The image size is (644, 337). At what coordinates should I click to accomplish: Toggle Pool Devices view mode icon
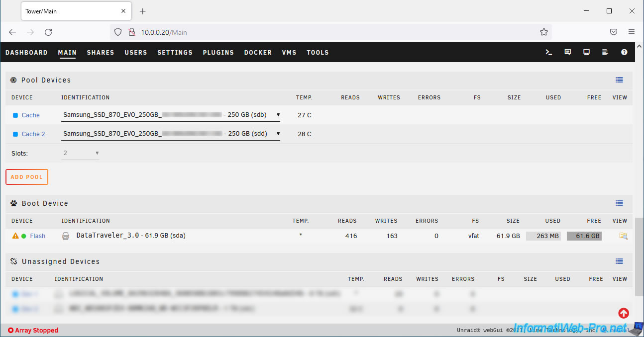click(619, 80)
